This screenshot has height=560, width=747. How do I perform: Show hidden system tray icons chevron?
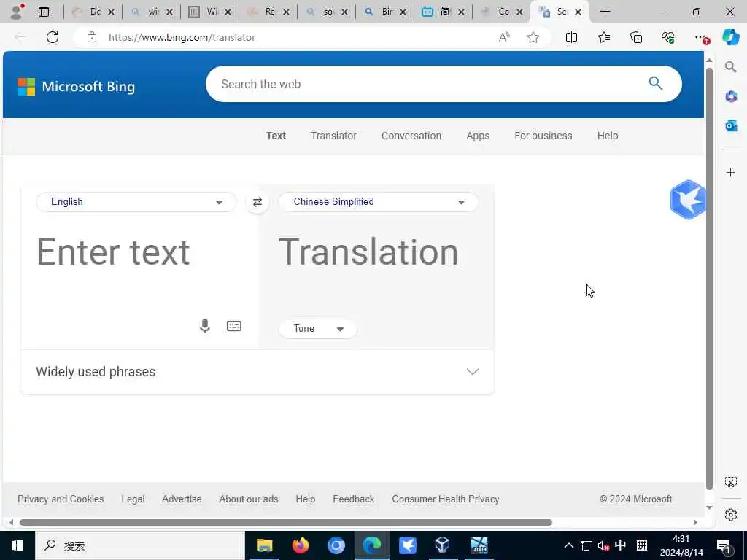tap(569, 545)
